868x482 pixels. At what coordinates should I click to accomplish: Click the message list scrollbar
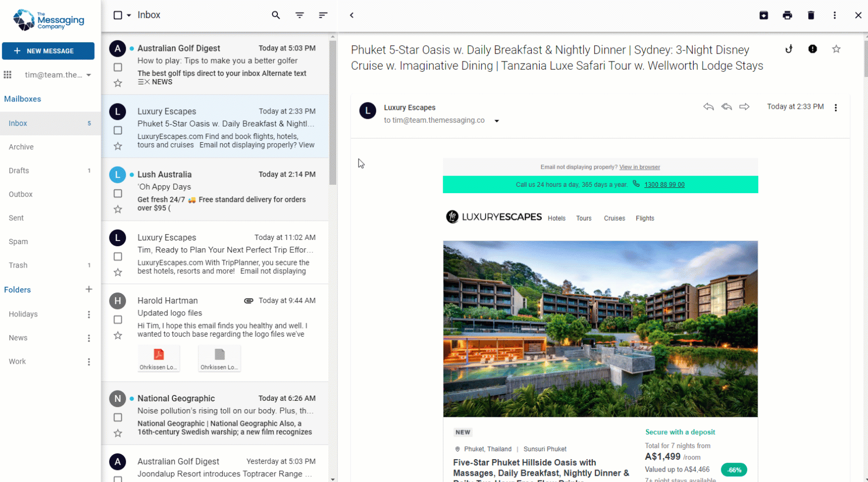tap(333, 112)
